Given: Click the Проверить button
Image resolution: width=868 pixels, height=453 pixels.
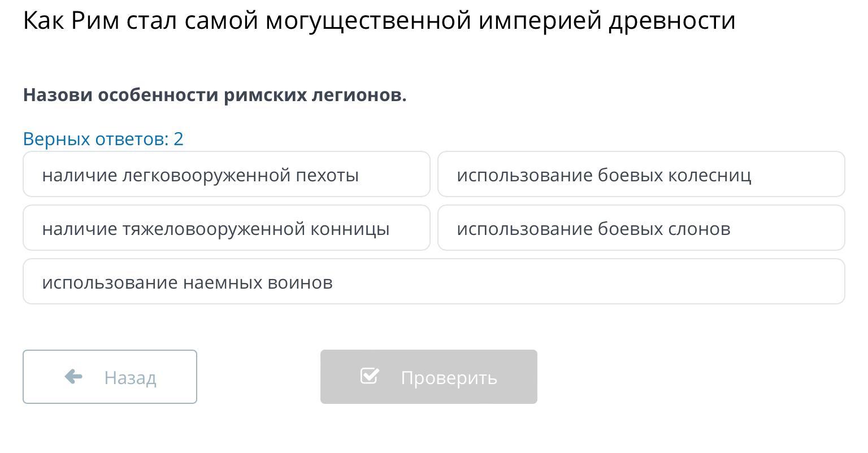Looking at the screenshot, I should coord(429,377).
